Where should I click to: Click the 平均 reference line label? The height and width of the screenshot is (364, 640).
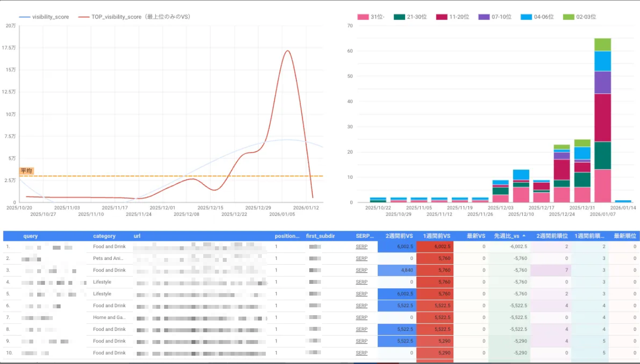tap(26, 171)
